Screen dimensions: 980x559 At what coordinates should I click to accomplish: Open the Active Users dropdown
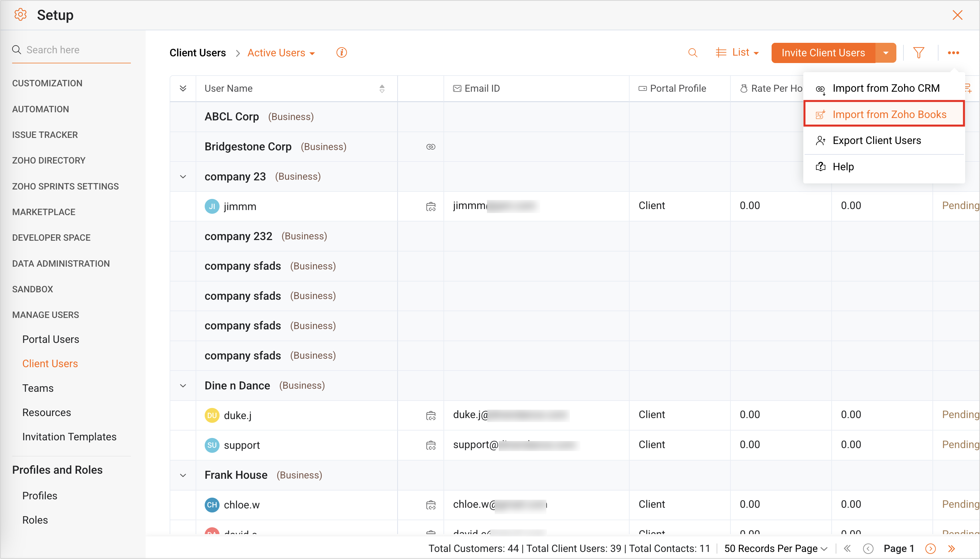281,53
